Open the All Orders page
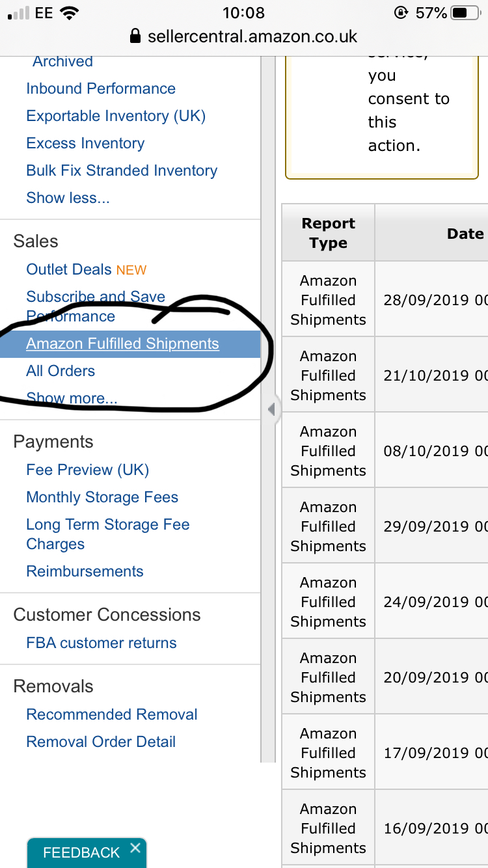The width and height of the screenshot is (488, 868). coord(60,371)
